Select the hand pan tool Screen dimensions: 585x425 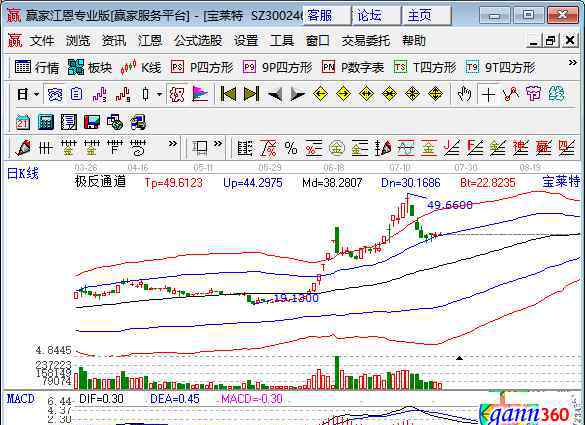pyautogui.click(x=464, y=94)
